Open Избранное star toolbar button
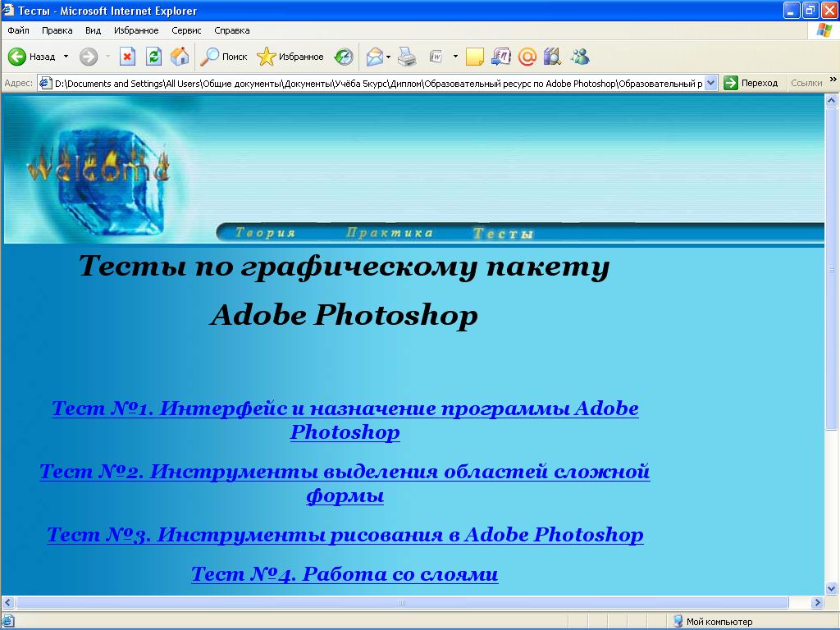 click(x=290, y=57)
